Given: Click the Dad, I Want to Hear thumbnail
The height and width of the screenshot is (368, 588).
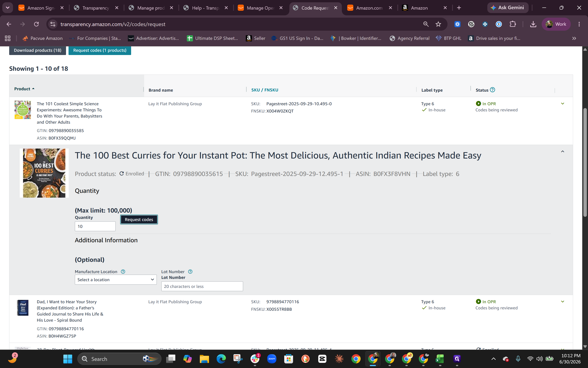Looking at the screenshot, I should (23, 308).
